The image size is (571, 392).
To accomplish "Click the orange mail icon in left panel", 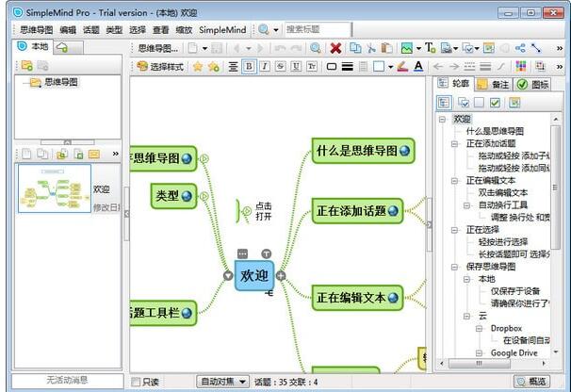I will click(x=93, y=155).
